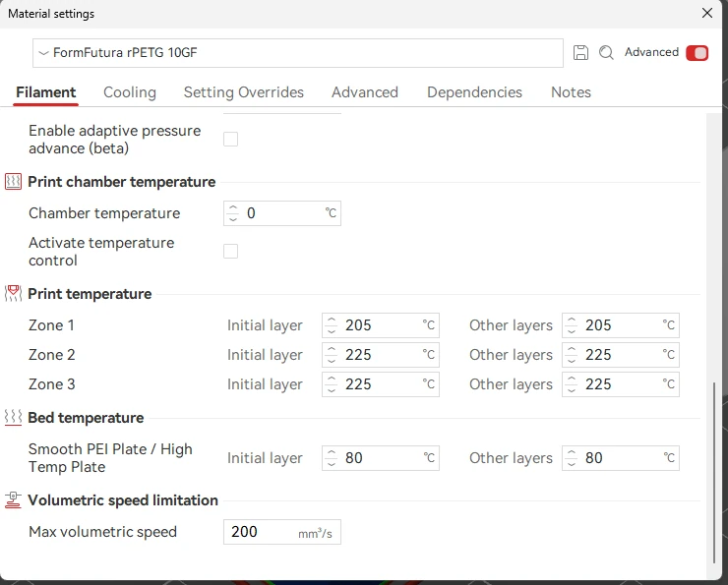This screenshot has height=585, width=728.
Task: Click the Chamber temperature label
Action: tap(104, 213)
